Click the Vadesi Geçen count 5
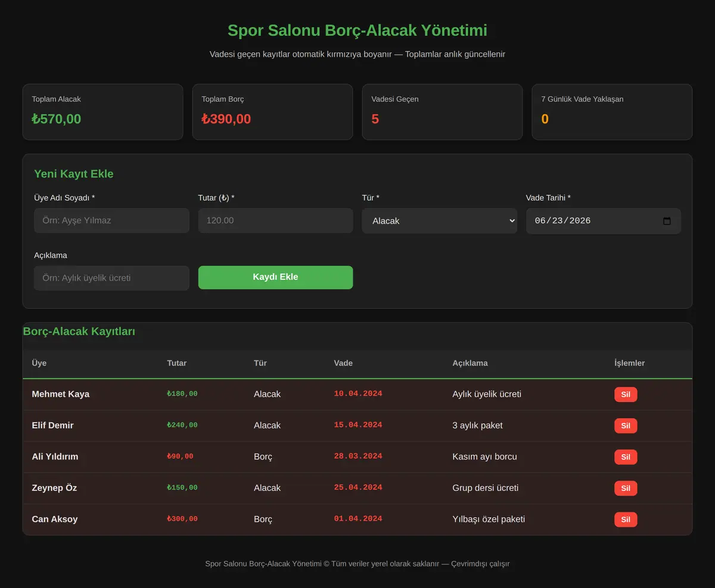The height and width of the screenshot is (588, 715). click(x=375, y=119)
